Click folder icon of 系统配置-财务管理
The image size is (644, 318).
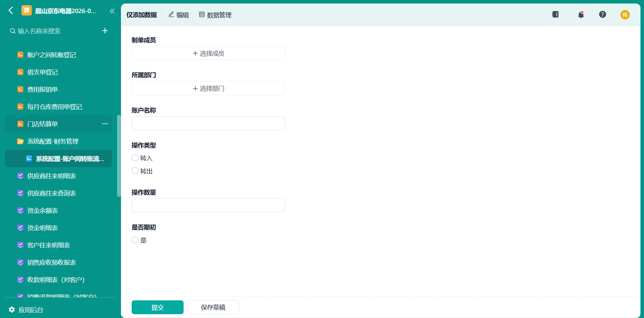[x=20, y=141]
